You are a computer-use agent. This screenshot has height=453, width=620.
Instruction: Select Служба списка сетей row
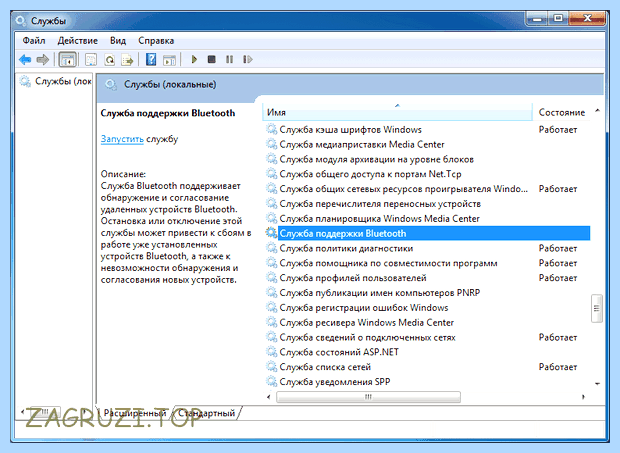(x=428, y=367)
